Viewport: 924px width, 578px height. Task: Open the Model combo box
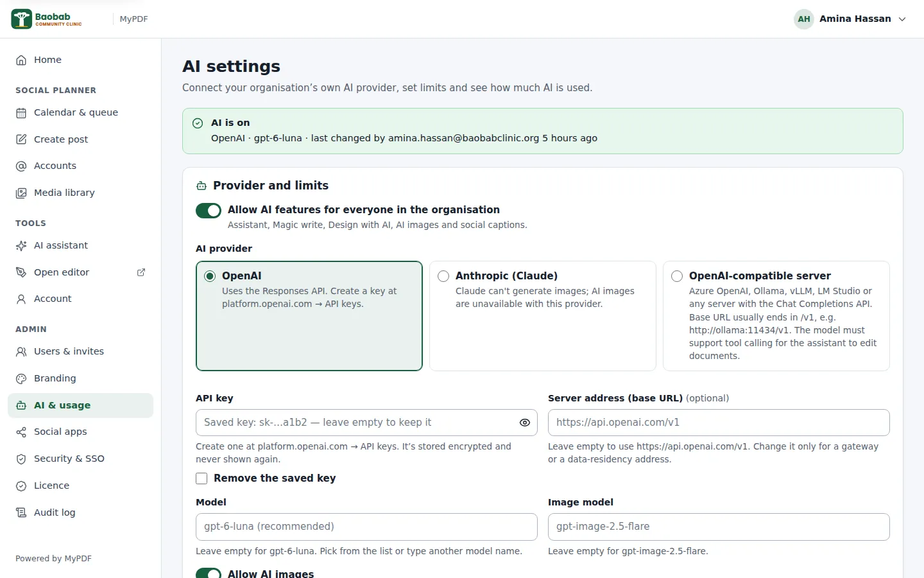point(366,527)
